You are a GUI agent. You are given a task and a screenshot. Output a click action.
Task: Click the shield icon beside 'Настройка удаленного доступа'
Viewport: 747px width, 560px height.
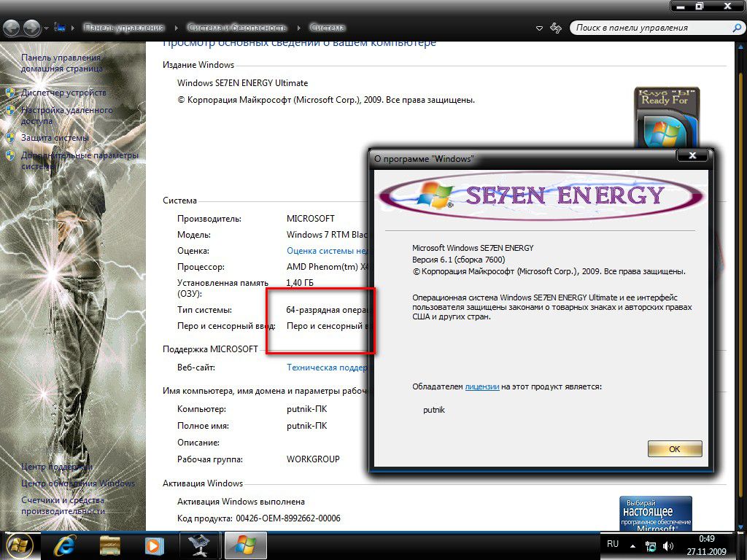pyautogui.click(x=10, y=111)
